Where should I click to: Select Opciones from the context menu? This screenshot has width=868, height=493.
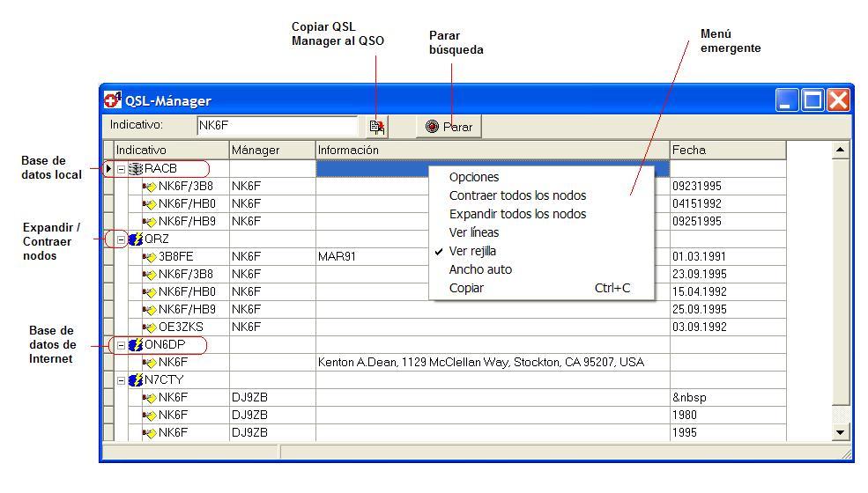point(473,177)
